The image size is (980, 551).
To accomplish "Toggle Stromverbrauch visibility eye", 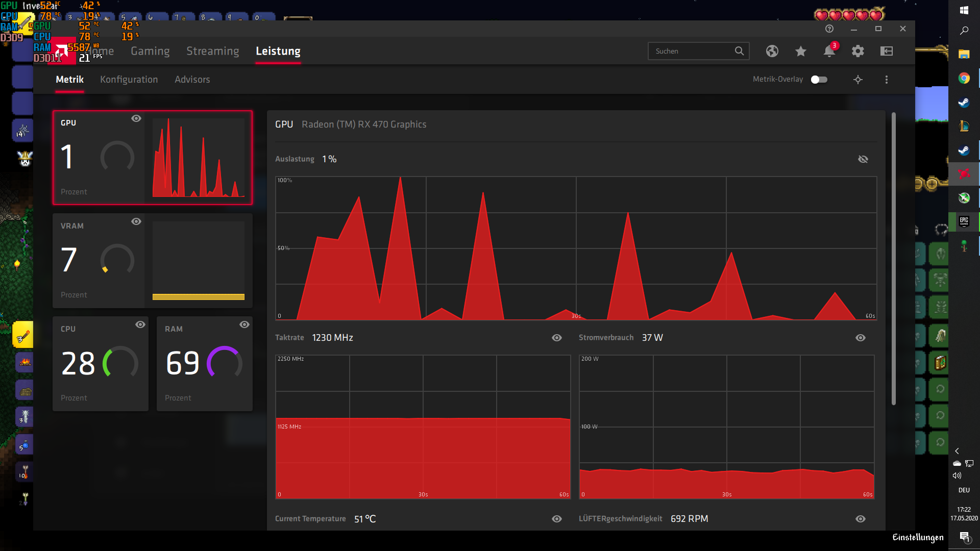I will tap(860, 338).
